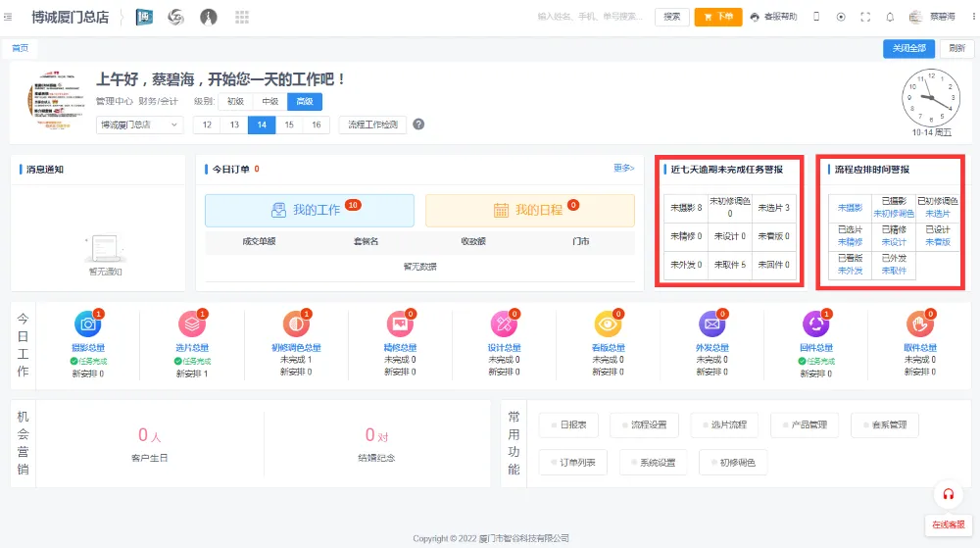The image size is (980, 548).
Task: Expand 更多 in today's orders panel
Action: [x=623, y=168]
